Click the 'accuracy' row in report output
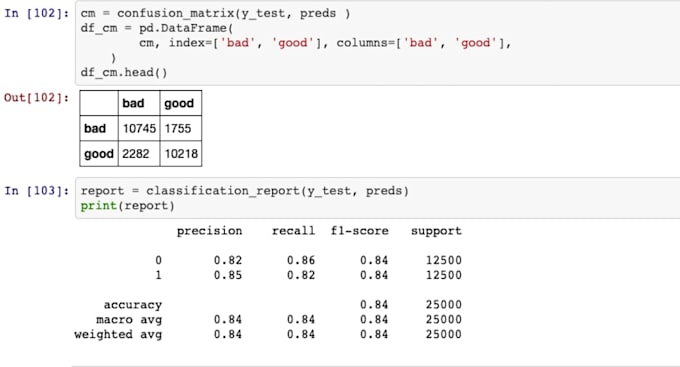Image resolution: width=680 pixels, height=367 pixels. tap(282, 305)
